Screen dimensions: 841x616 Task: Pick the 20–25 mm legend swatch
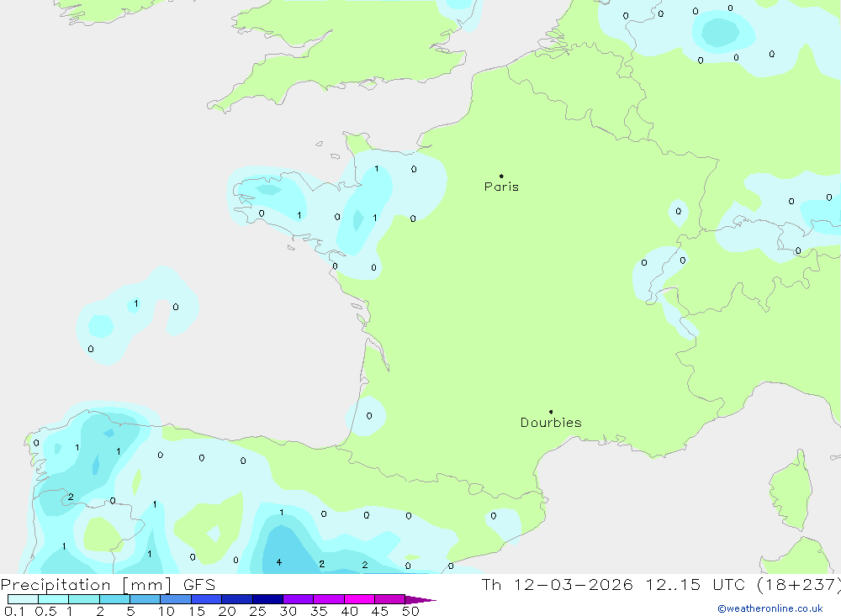pos(237,599)
